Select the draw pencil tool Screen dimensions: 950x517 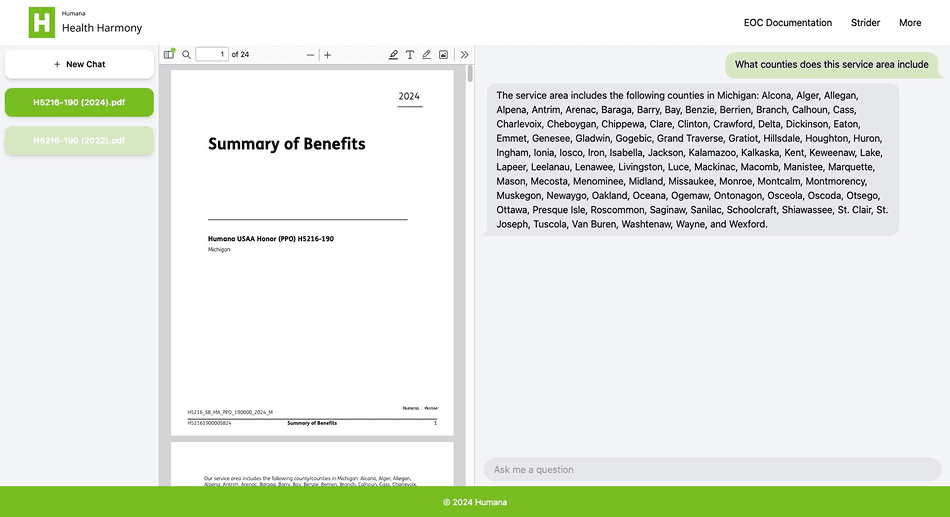click(427, 55)
